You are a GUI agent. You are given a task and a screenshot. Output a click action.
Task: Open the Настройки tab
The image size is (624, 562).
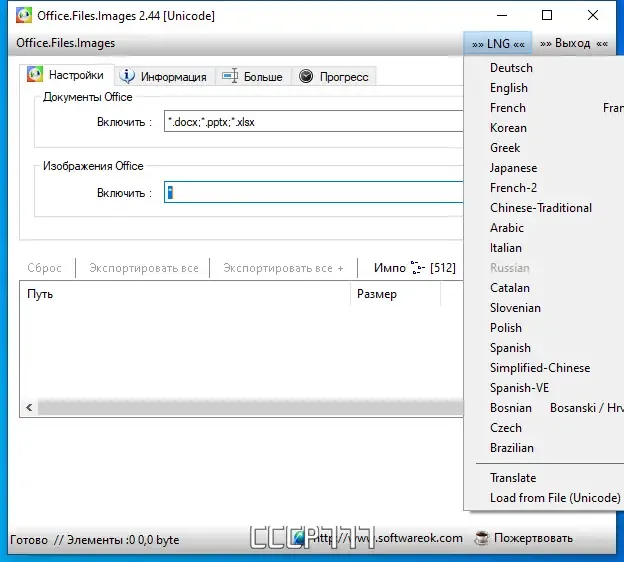[x=66, y=75]
